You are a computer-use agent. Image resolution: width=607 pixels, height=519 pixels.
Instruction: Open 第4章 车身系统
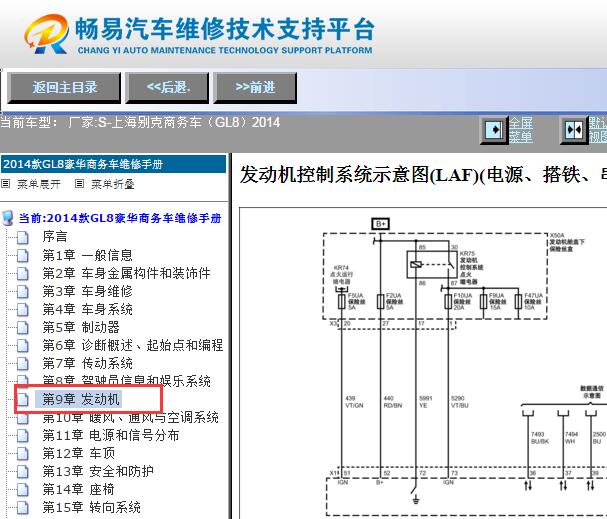(x=87, y=309)
